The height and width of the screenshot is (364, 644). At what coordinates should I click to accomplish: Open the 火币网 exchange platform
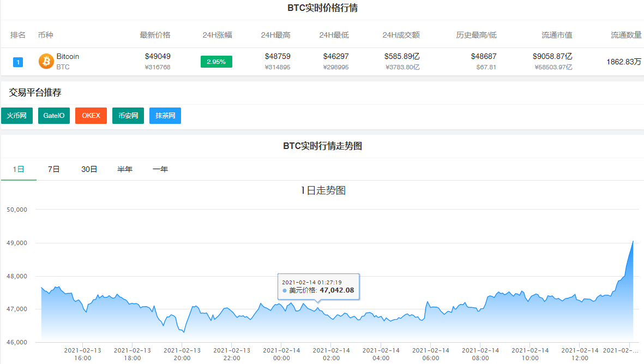coord(16,115)
